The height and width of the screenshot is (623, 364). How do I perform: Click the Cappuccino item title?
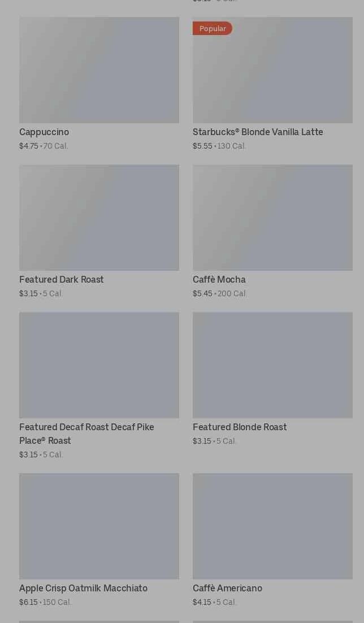coord(44,132)
